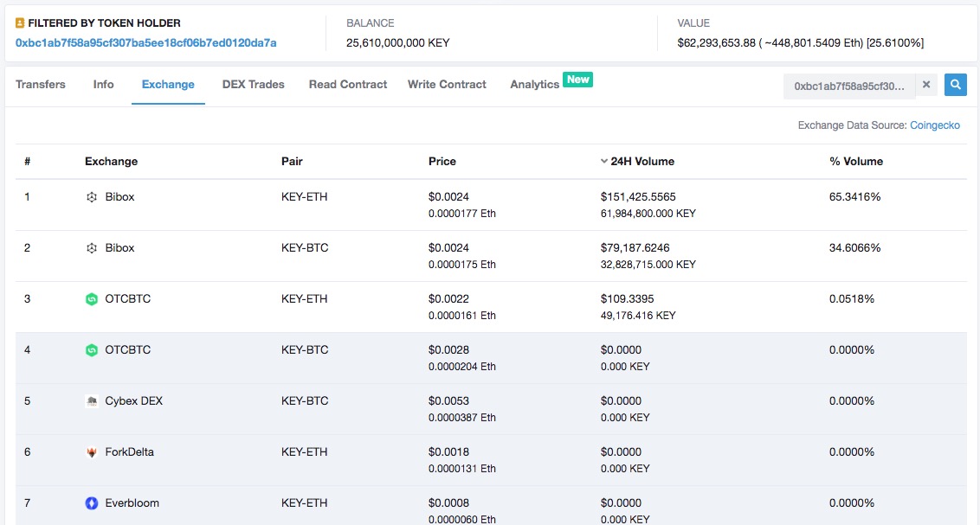Click Bibox logo in KEY-BTC row

click(x=91, y=248)
